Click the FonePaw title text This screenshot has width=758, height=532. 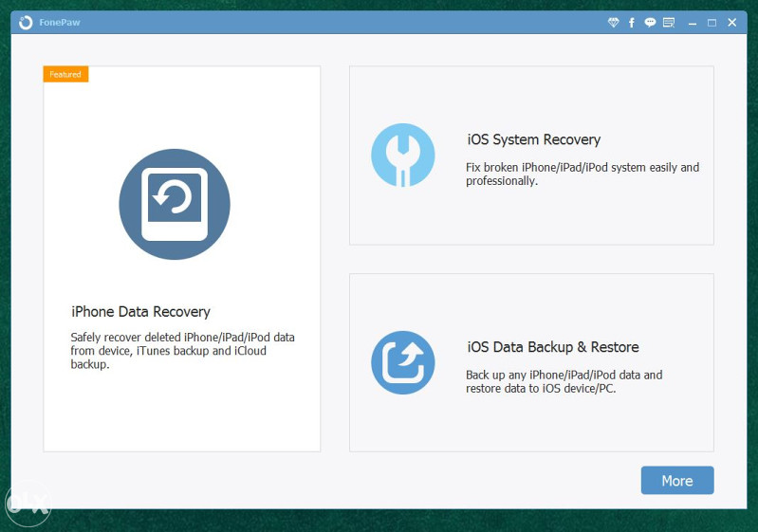(60, 22)
